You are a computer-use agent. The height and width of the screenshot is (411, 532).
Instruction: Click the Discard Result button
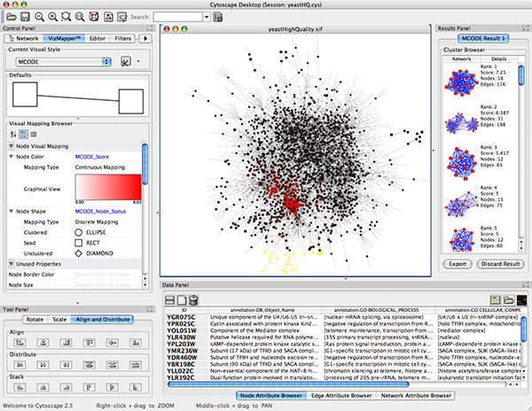pos(499,264)
